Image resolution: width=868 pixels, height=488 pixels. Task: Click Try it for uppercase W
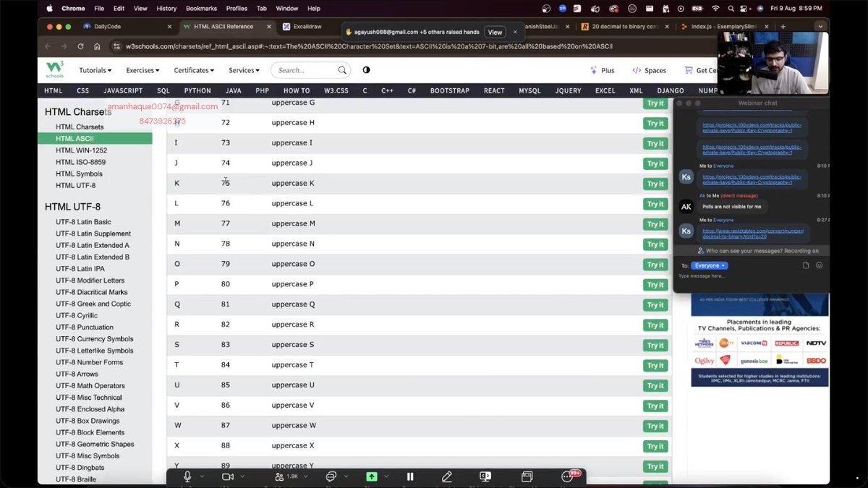pos(655,426)
